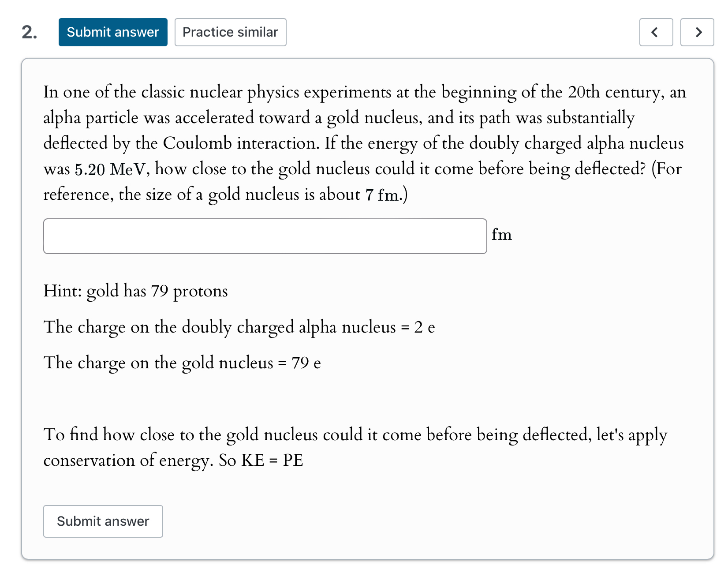Select the question number 2 label
The height and width of the screenshot is (584, 728).
click(29, 32)
